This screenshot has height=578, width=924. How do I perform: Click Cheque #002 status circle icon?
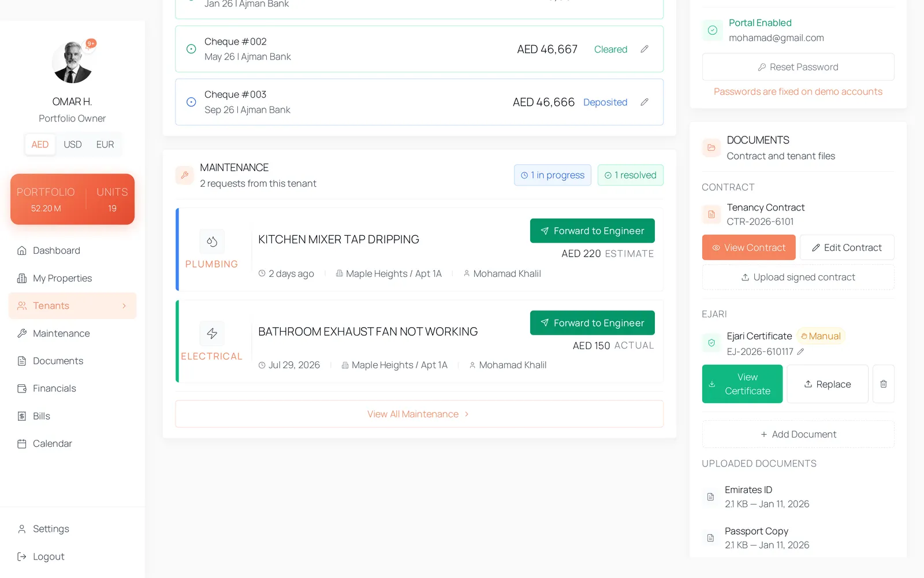(x=191, y=49)
